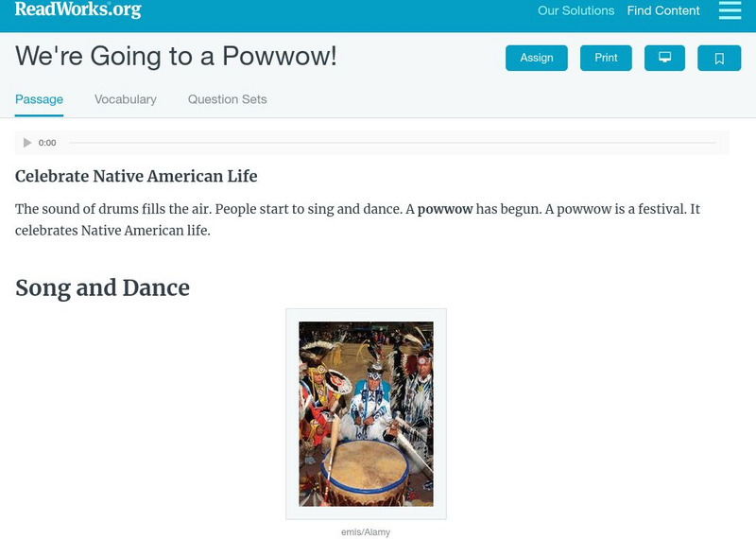Open the hamburger navigation menu
The width and height of the screenshot is (756, 539).
(730, 10)
